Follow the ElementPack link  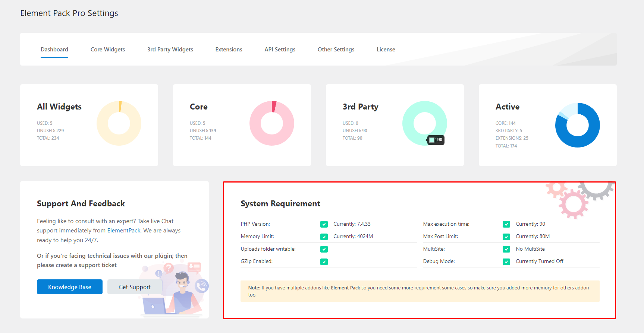pos(124,231)
